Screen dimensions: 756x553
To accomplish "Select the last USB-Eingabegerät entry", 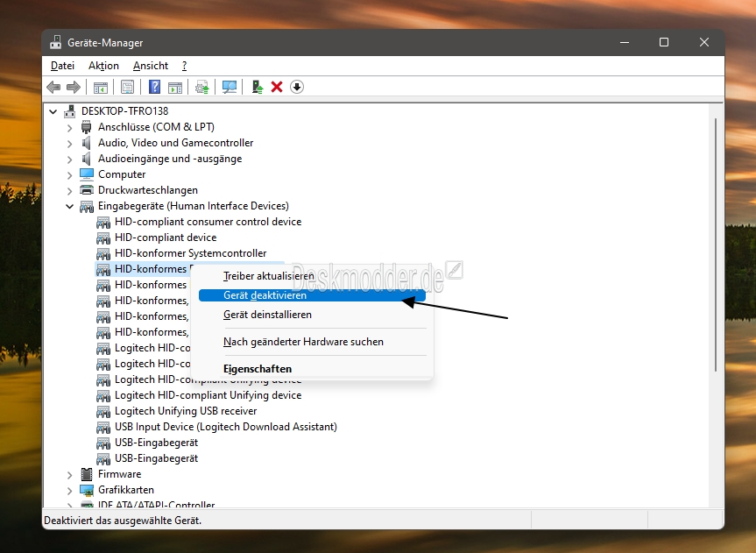I will pos(156,458).
